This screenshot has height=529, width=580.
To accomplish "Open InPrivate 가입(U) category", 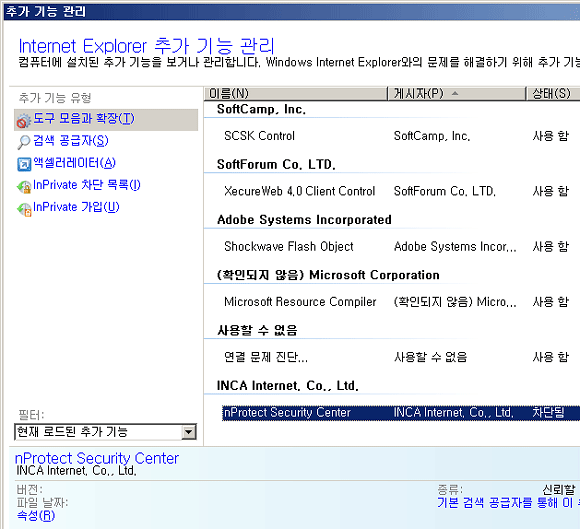I will pos(76,207).
